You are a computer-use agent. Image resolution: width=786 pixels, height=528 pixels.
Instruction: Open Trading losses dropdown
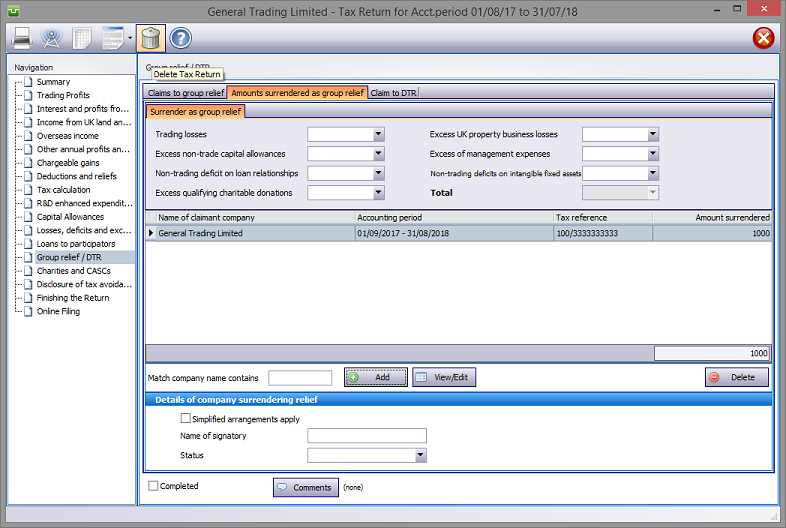click(x=378, y=134)
